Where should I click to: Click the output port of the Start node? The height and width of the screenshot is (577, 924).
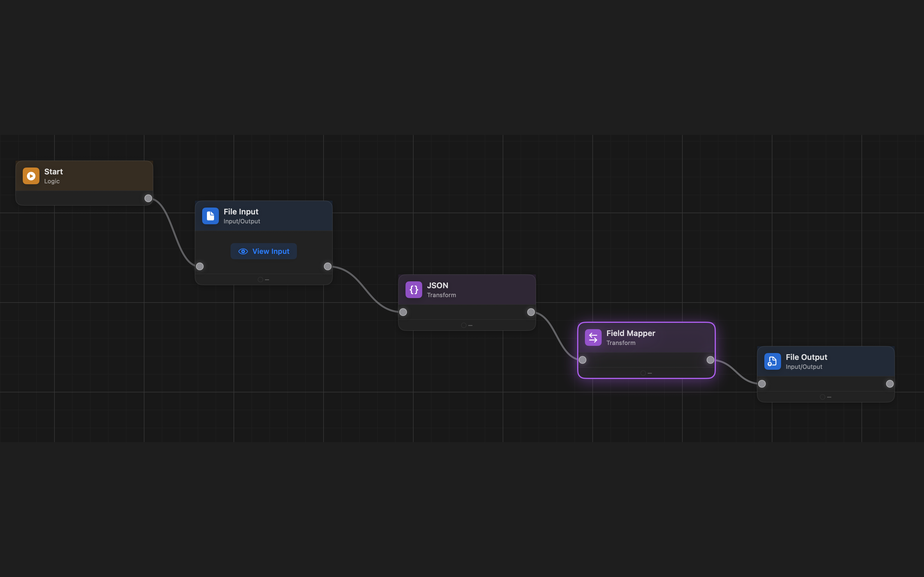click(x=148, y=198)
